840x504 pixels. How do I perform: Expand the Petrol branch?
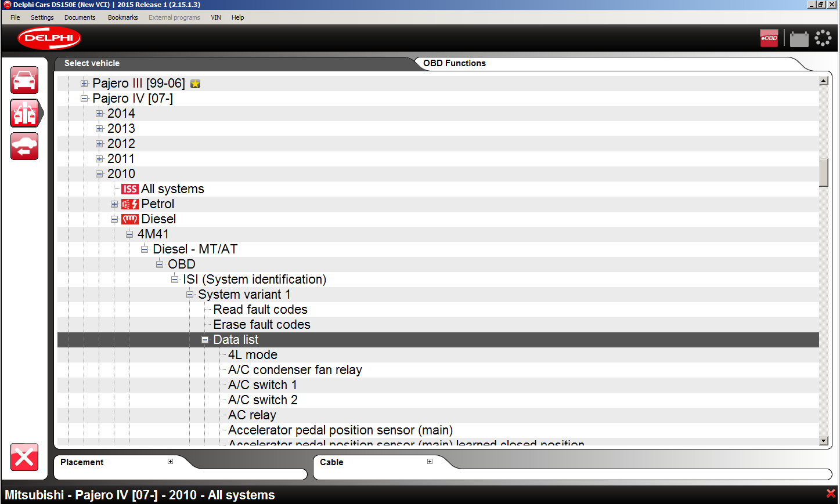[x=114, y=204]
